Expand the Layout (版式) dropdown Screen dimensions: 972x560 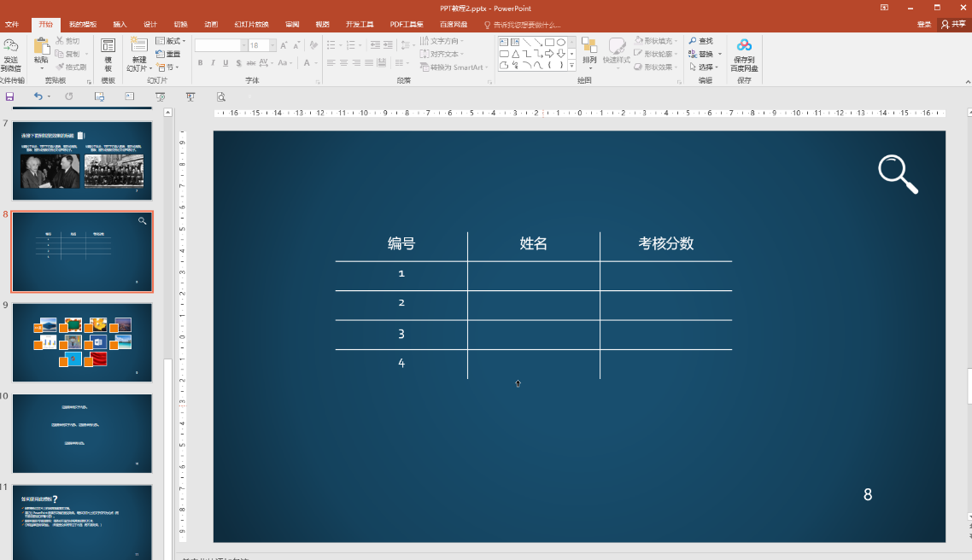tap(173, 41)
